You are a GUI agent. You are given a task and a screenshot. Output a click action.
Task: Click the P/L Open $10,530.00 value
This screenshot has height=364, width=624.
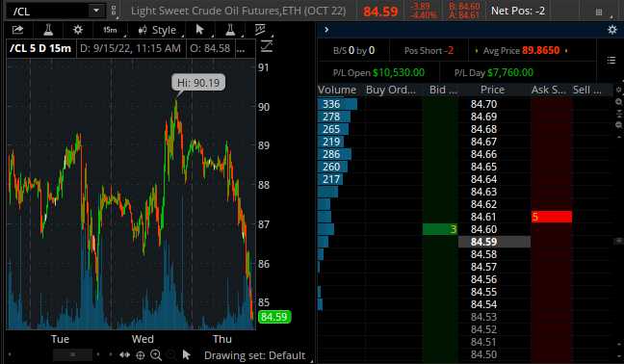[x=399, y=73]
